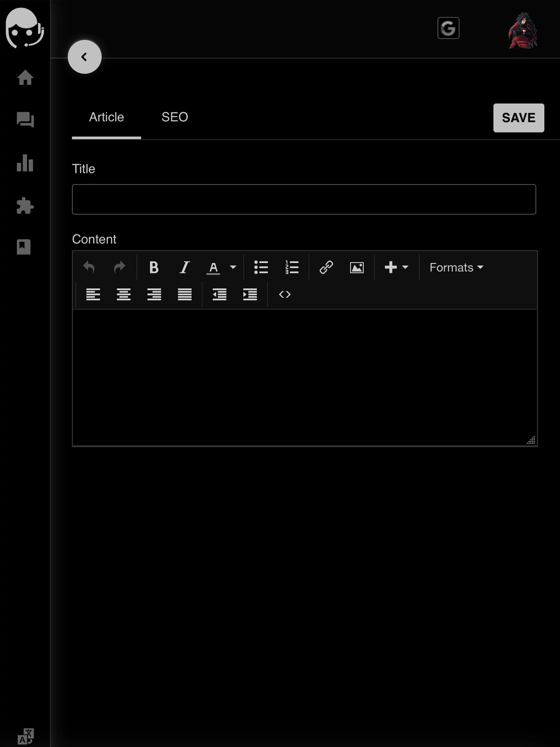Select the Article tab
Screen dimensions: 560x747
106,117
